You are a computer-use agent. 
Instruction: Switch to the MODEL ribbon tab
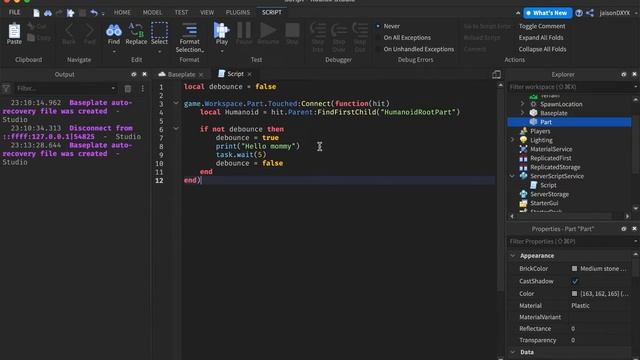click(152, 13)
